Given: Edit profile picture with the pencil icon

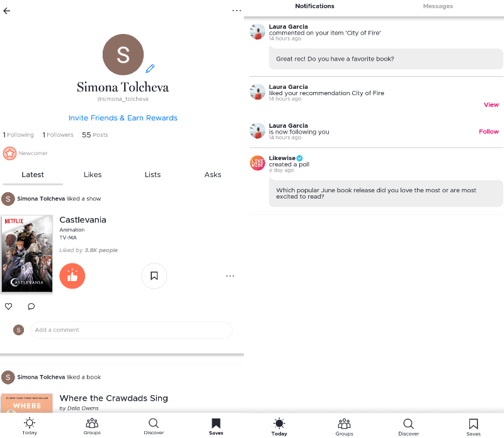Looking at the screenshot, I should [x=150, y=69].
